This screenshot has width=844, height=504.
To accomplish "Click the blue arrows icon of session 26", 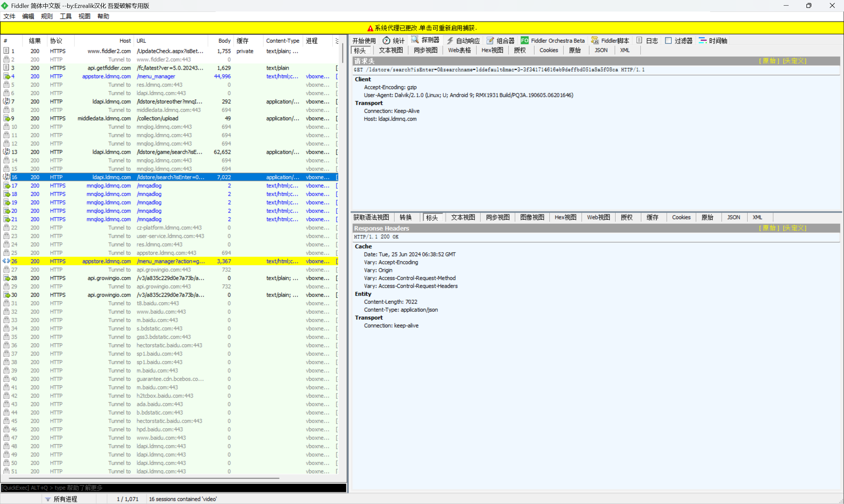I will point(6,261).
